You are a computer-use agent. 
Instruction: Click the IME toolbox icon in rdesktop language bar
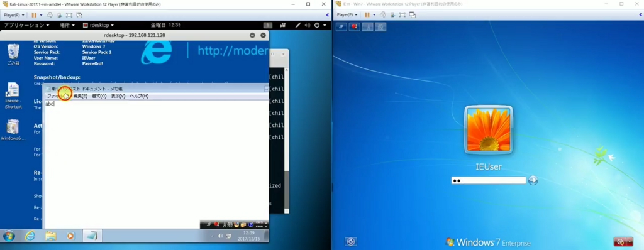pyautogui.click(x=243, y=224)
